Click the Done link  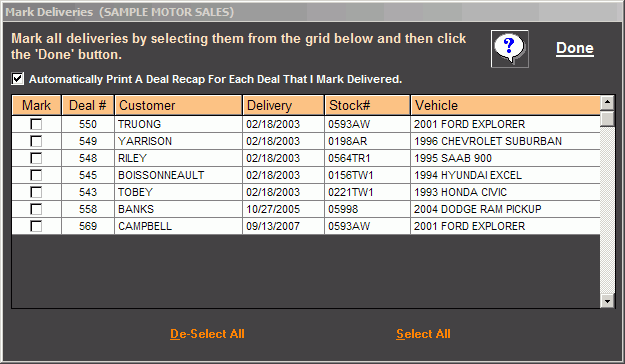point(575,48)
